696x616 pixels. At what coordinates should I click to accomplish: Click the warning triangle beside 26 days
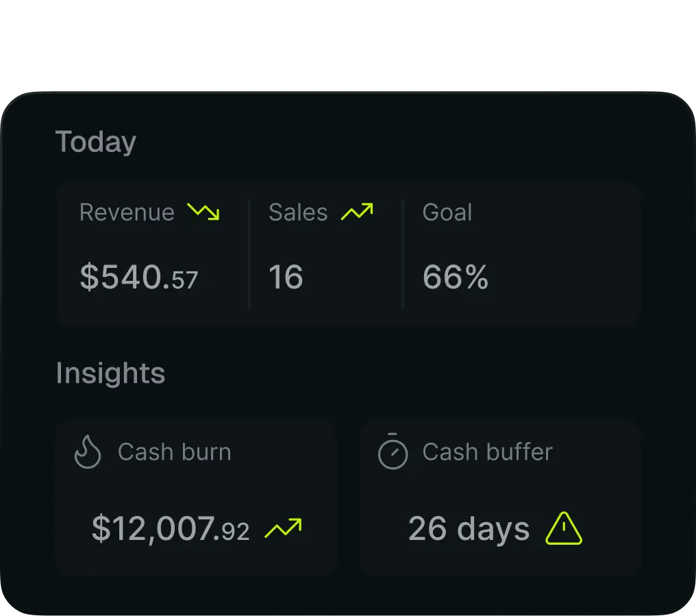pyautogui.click(x=563, y=528)
